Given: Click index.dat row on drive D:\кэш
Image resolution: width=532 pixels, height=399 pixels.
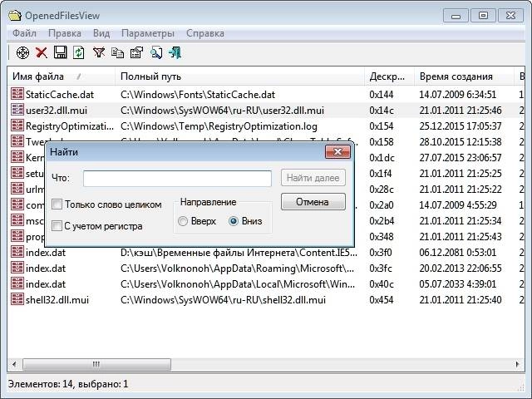Looking at the screenshot, I should (x=266, y=253).
